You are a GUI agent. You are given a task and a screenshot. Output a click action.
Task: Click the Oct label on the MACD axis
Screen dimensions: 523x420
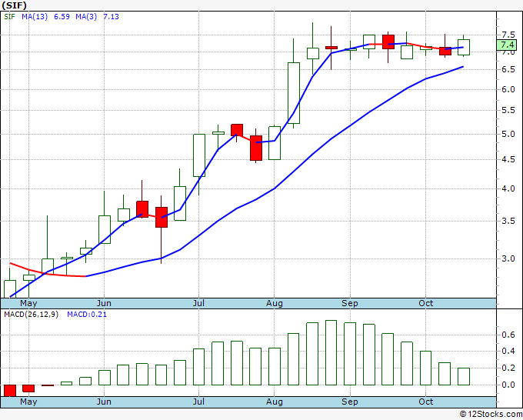coord(425,402)
